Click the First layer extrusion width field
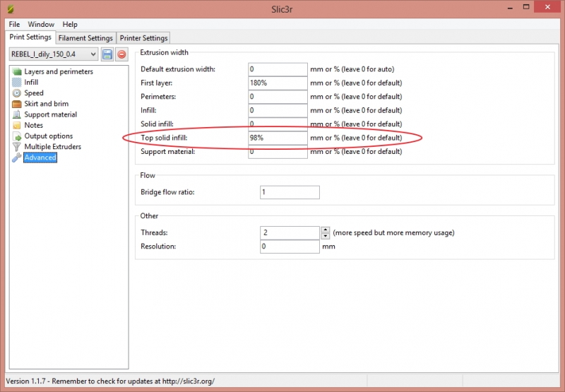 [278, 83]
